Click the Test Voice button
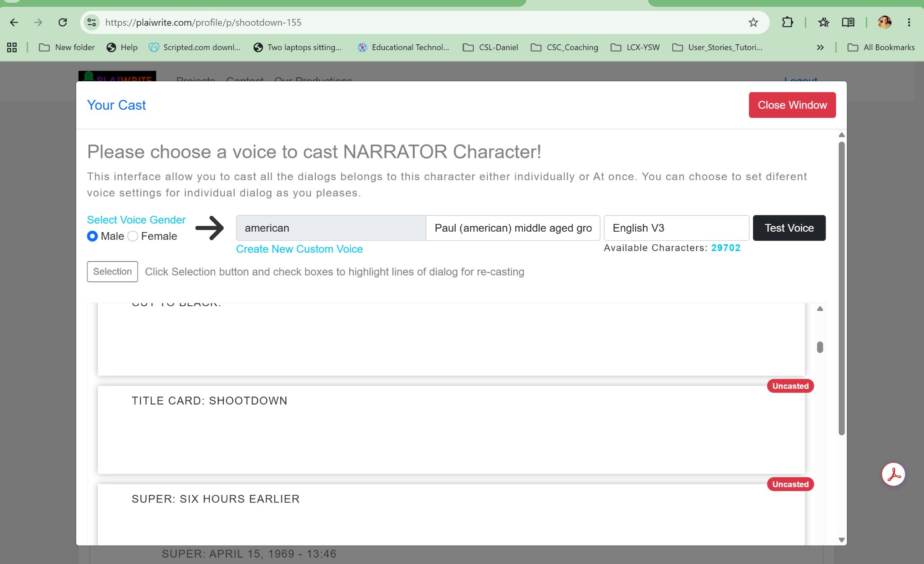 click(x=789, y=228)
